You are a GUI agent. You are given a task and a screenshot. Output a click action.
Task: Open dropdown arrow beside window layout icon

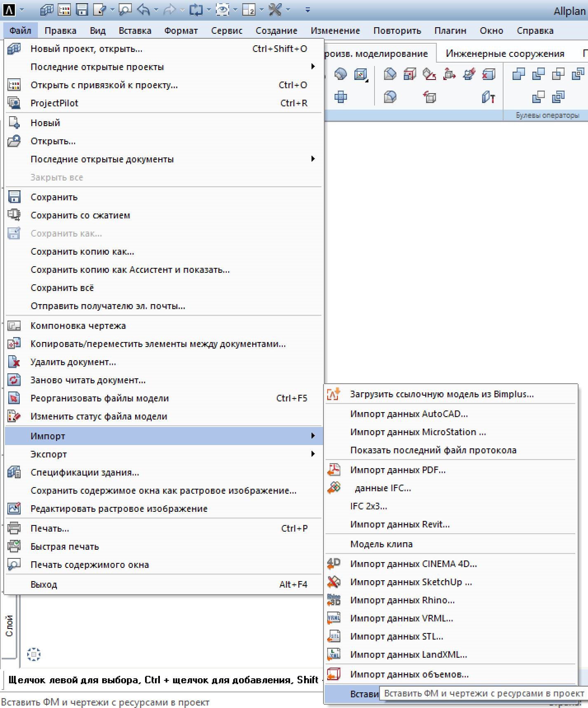point(262,10)
